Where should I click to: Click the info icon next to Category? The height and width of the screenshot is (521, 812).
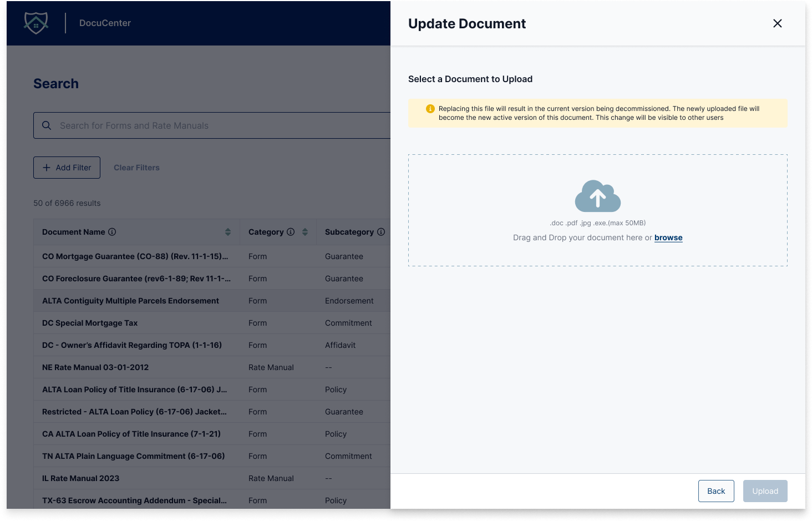click(x=291, y=232)
